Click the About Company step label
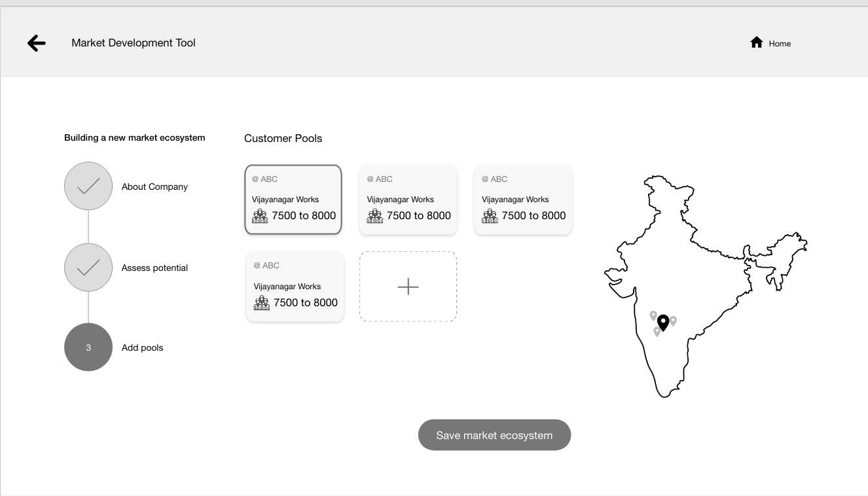This screenshot has width=868, height=496. click(x=154, y=186)
